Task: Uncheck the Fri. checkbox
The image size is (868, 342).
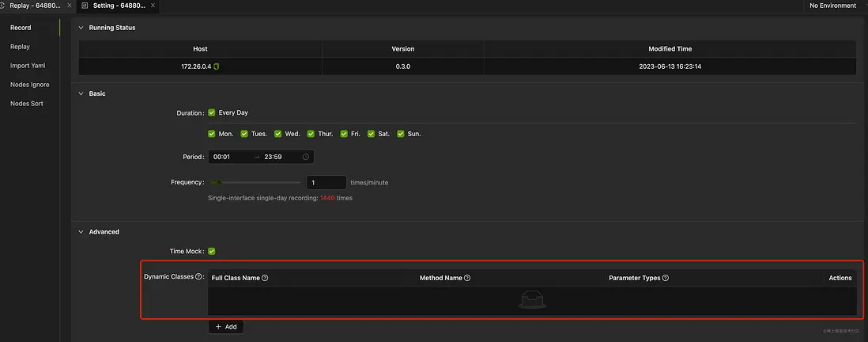Action: 344,134
